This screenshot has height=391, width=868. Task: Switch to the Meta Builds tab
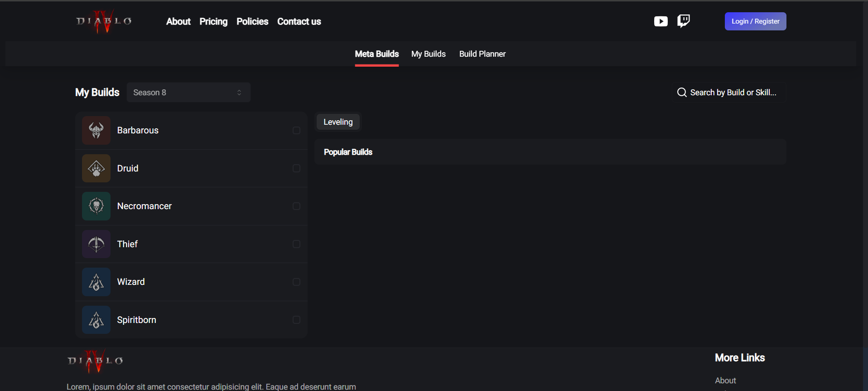377,54
